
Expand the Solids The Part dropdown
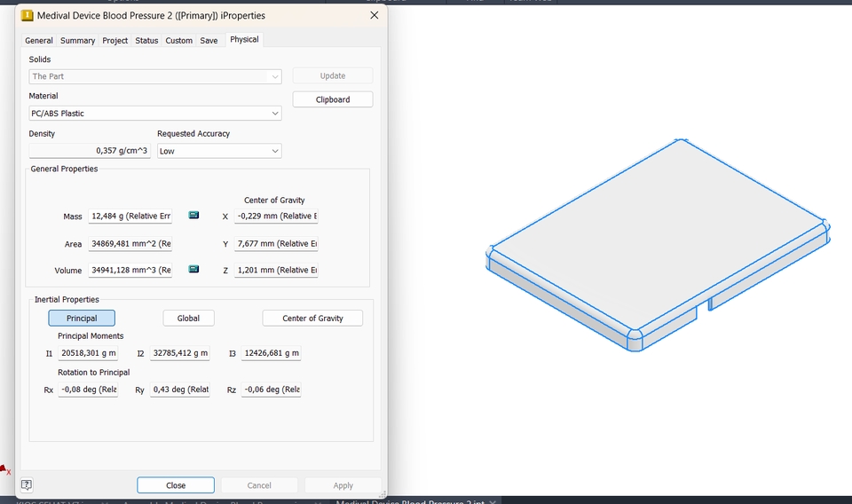154,76
